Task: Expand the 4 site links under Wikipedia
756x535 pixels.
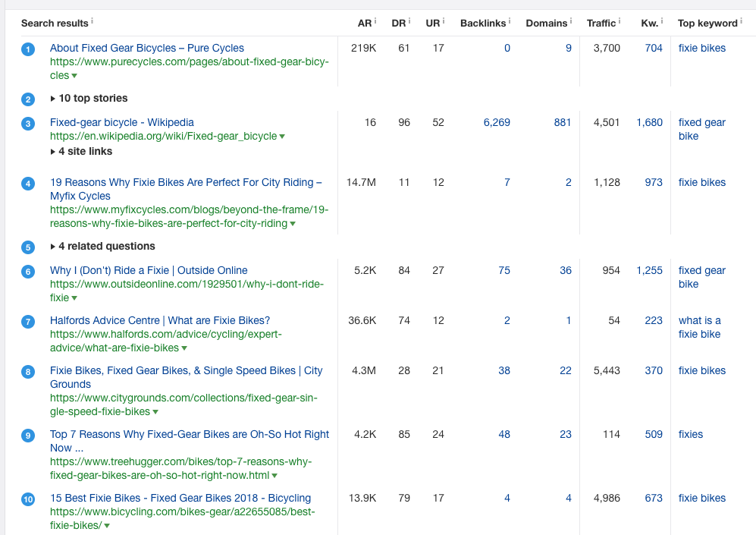Action: 81,152
